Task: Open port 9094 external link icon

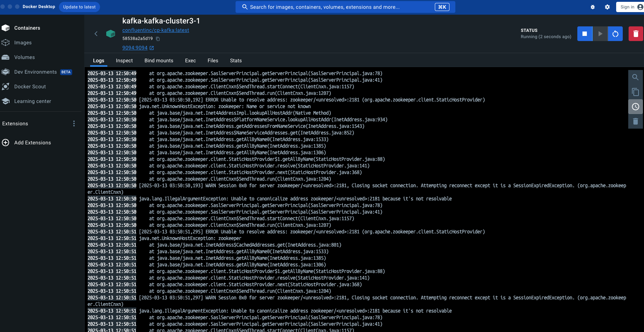Action: click(x=152, y=48)
